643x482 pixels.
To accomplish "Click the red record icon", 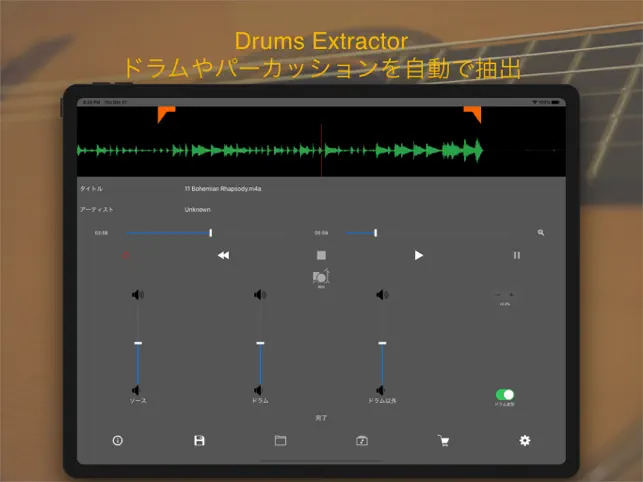I will pyautogui.click(x=126, y=255).
